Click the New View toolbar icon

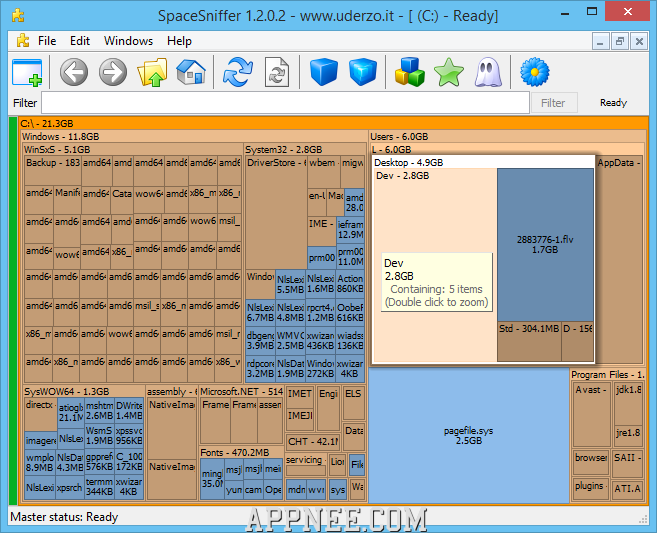click(x=27, y=73)
